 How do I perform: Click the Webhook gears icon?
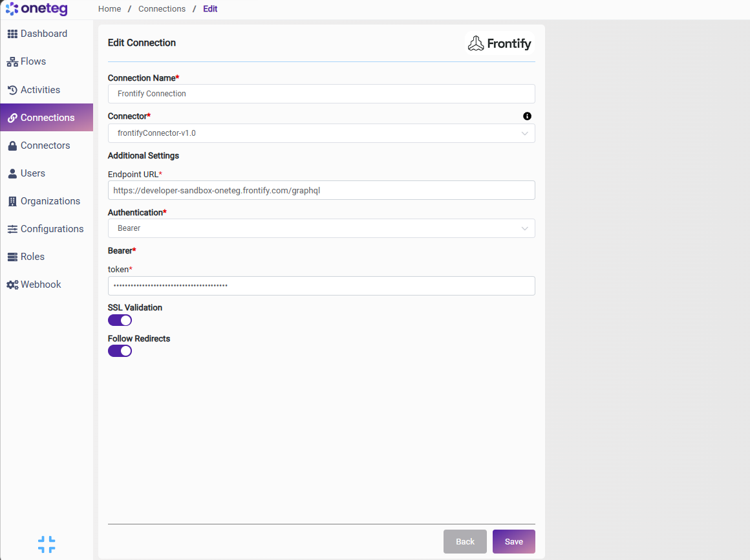point(12,285)
